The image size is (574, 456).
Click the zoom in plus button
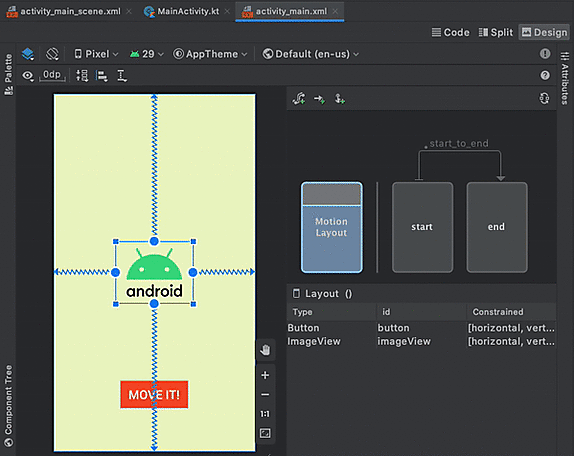click(265, 375)
